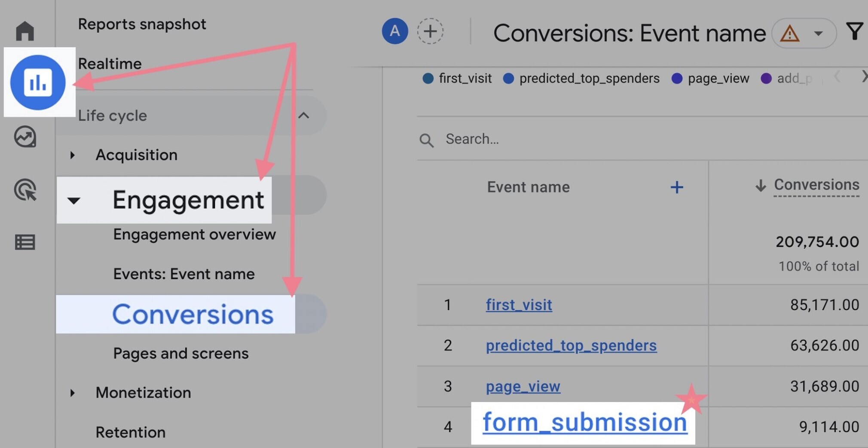Open Events: Event name report
Viewport: 868px width, 448px height.
click(184, 274)
